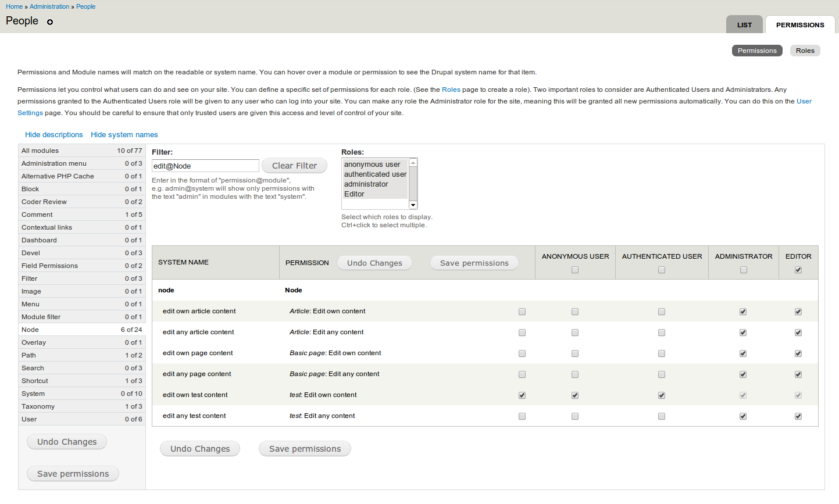Select the System module in the sidebar
This screenshot has height=504, width=839.
pos(82,394)
